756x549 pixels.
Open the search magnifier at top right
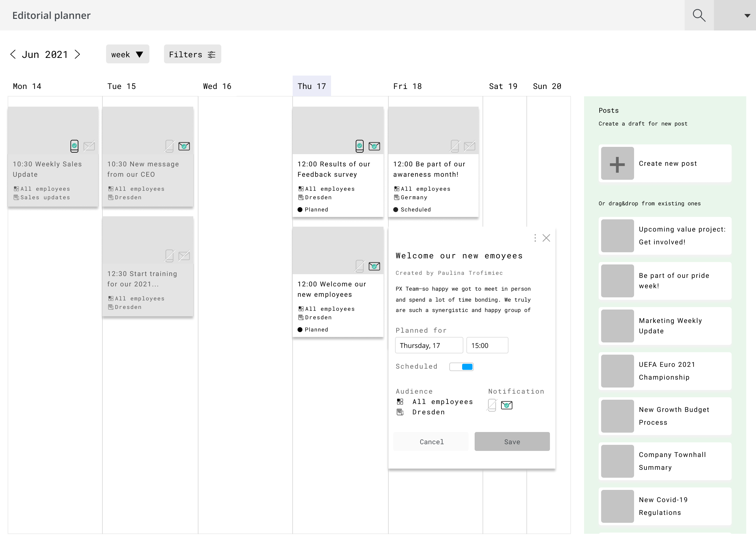(699, 15)
